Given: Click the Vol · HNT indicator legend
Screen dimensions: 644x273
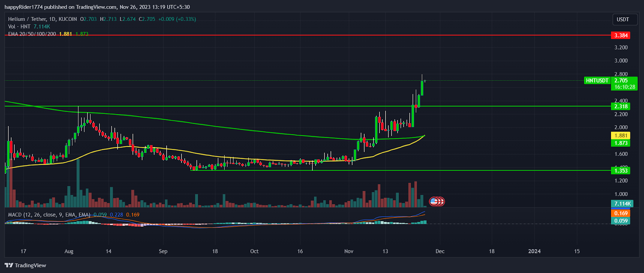Looking at the screenshot, I should (x=19, y=27).
